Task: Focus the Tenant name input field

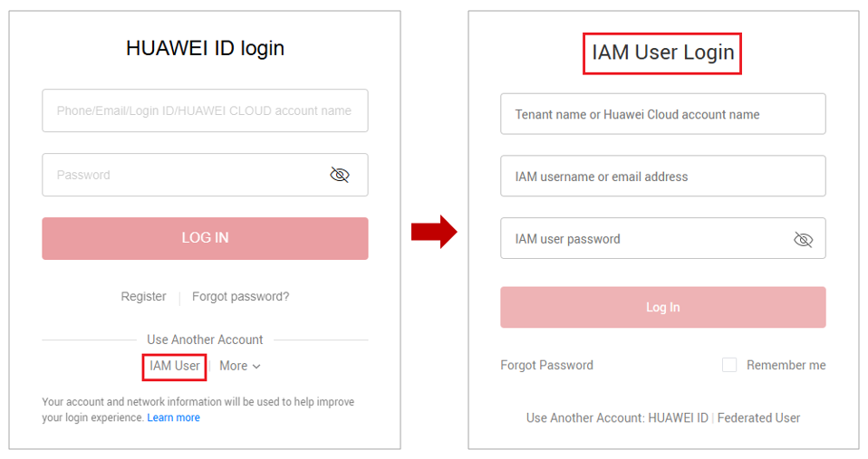Action: point(662,114)
